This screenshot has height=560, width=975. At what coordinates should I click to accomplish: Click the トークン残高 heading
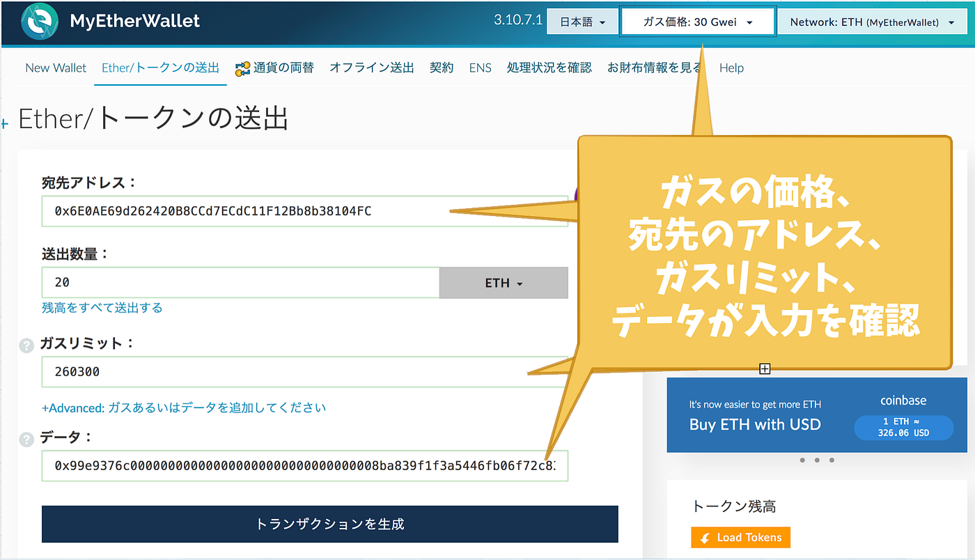pos(734,506)
